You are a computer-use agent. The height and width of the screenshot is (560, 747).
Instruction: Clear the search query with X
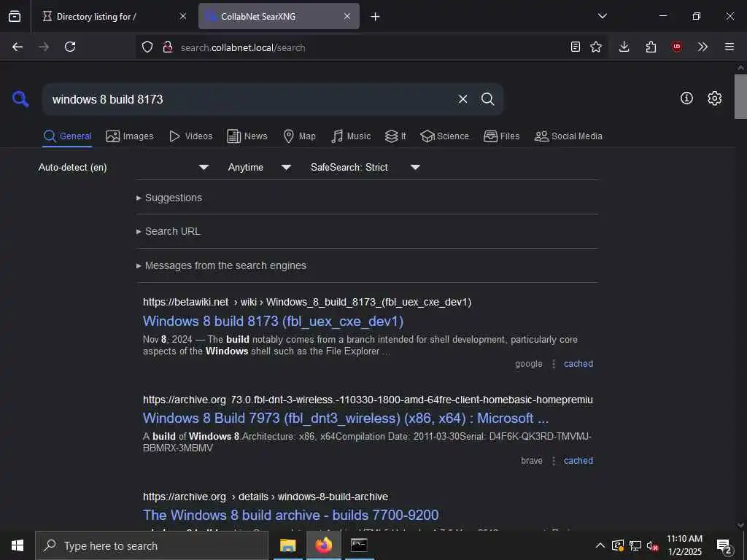pos(462,99)
